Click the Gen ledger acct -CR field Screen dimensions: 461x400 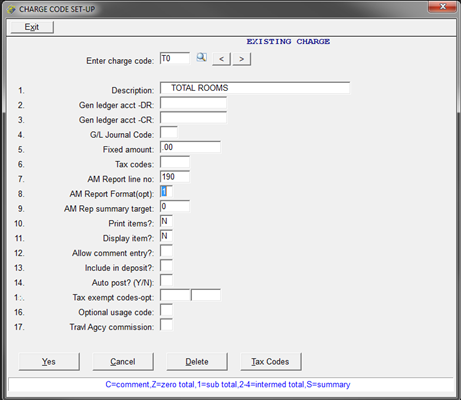point(193,118)
